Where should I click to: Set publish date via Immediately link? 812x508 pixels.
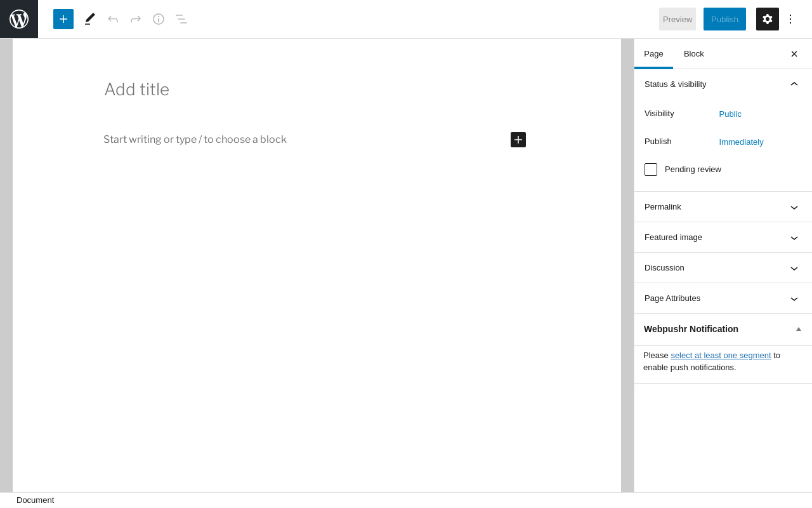(x=741, y=142)
